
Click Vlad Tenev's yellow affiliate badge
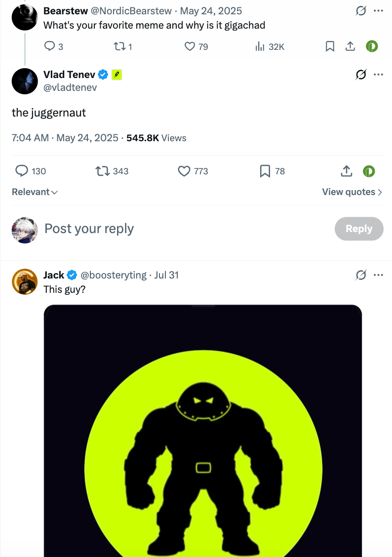click(x=117, y=75)
